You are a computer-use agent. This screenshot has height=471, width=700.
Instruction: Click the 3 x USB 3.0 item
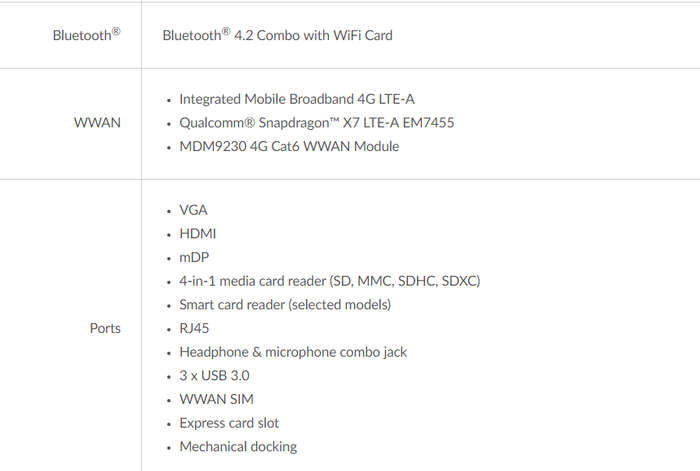214,375
